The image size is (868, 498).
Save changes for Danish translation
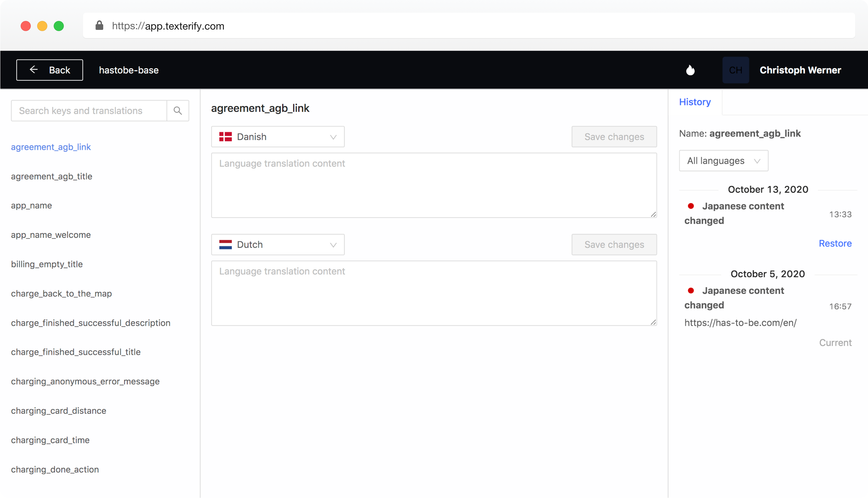(614, 137)
